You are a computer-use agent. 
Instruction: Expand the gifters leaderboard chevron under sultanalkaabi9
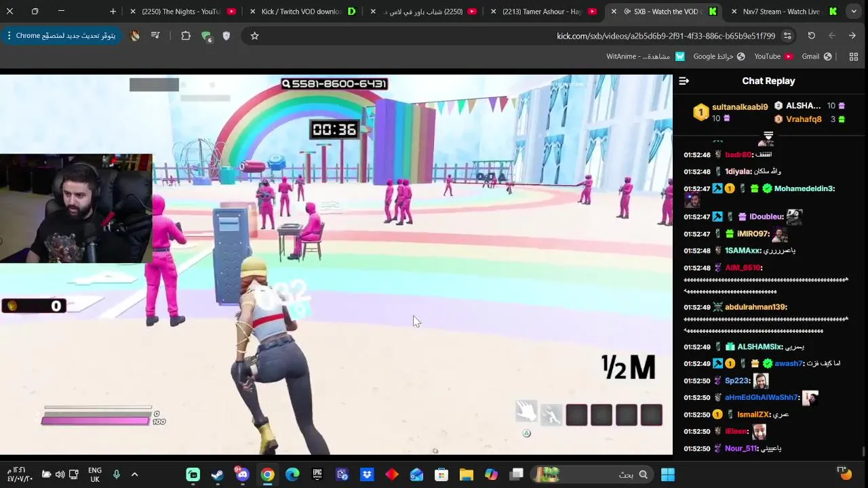(x=768, y=136)
